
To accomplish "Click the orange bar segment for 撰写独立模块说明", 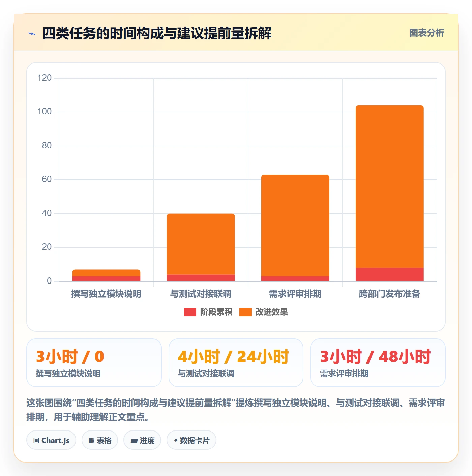I will click(x=107, y=273).
